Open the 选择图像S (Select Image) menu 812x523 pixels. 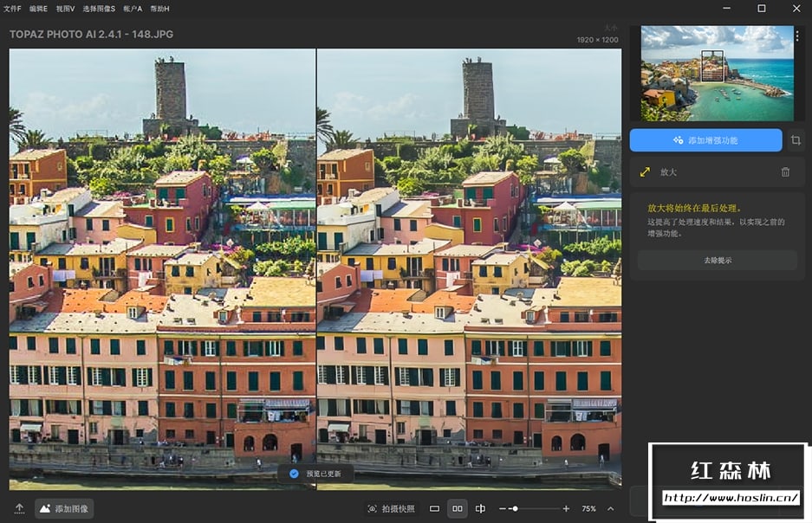coord(99,8)
